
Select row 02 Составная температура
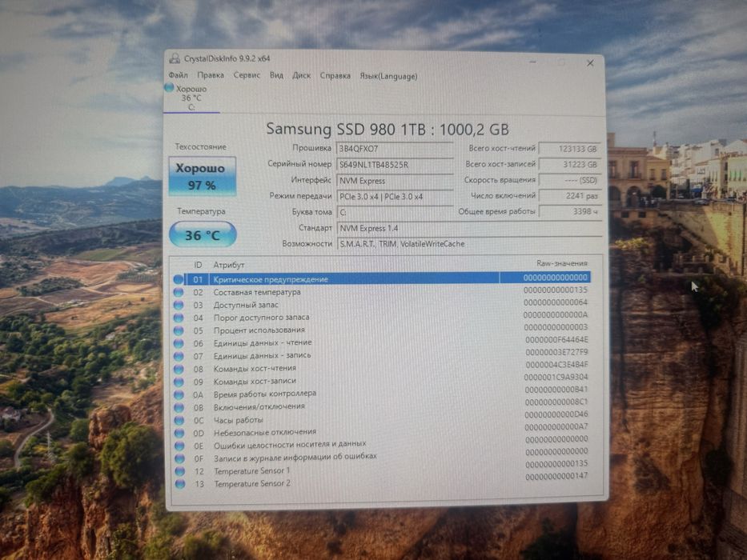pos(381,291)
